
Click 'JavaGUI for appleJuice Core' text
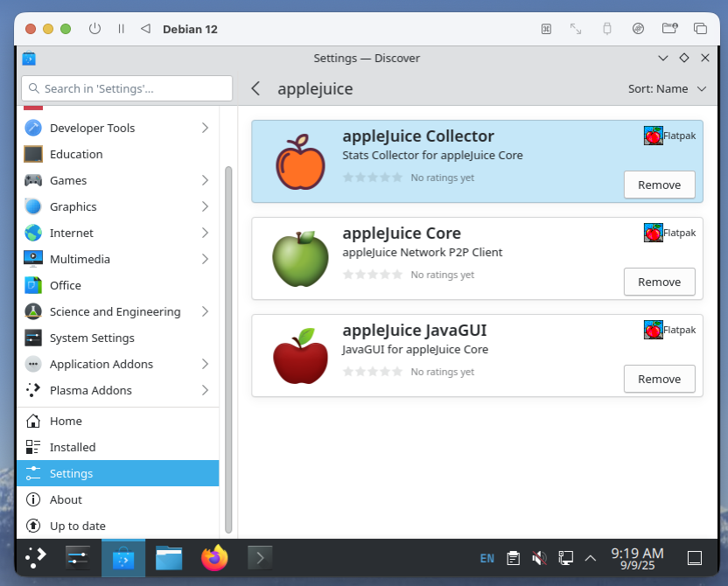pos(415,349)
